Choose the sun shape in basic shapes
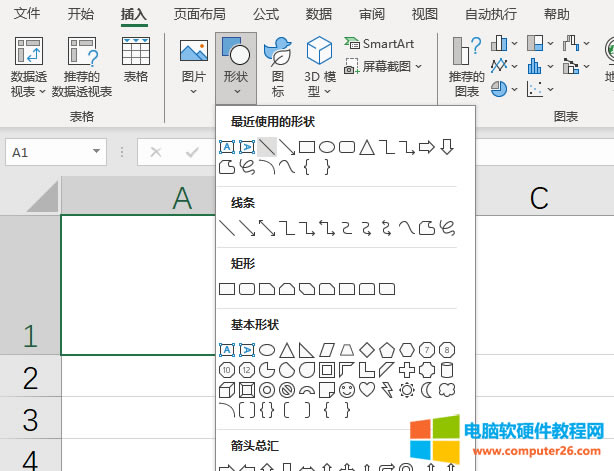Image resolution: width=614 pixels, height=471 pixels. point(407,389)
